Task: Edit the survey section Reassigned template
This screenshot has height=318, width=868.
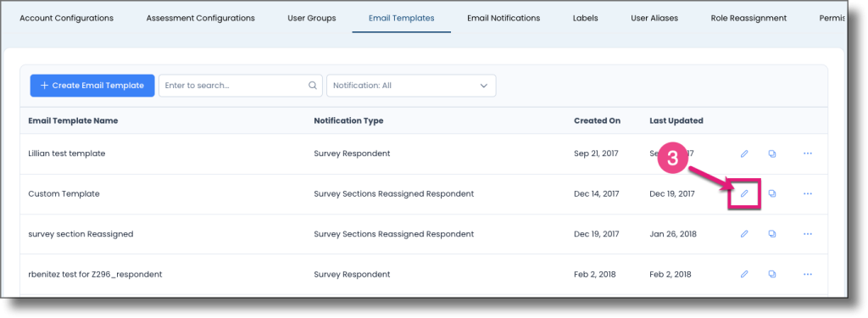Action: (x=744, y=234)
